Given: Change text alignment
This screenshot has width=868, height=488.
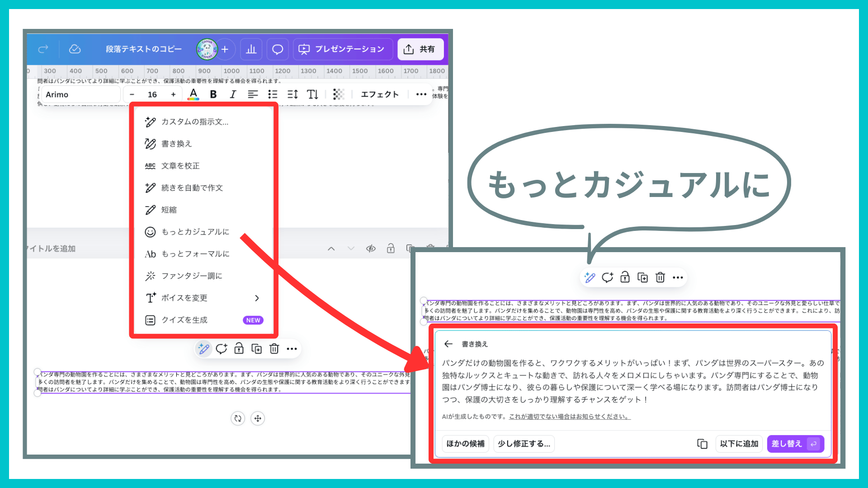Looking at the screenshot, I should pyautogui.click(x=253, y=94).
